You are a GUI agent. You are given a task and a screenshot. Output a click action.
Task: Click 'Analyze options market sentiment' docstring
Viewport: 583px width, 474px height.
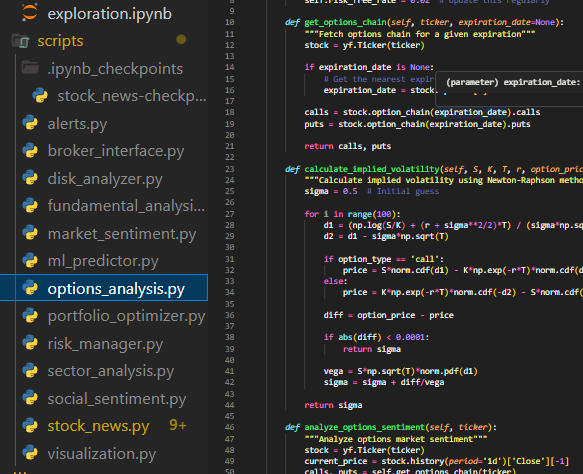[x=396, y=439]
